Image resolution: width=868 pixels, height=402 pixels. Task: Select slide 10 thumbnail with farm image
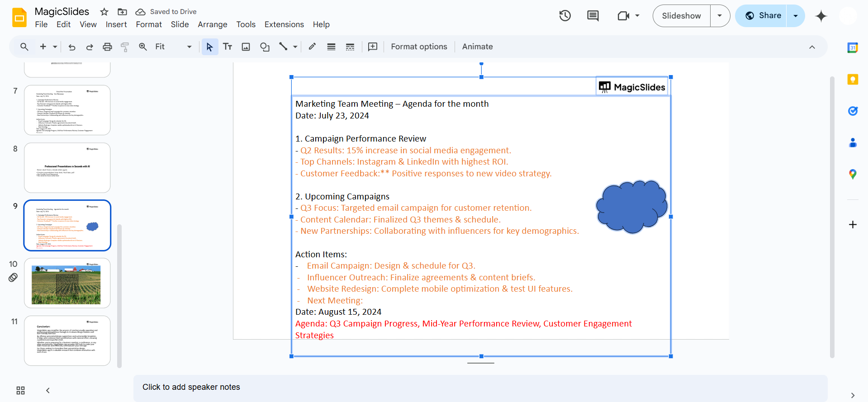(x=67, y=283)
